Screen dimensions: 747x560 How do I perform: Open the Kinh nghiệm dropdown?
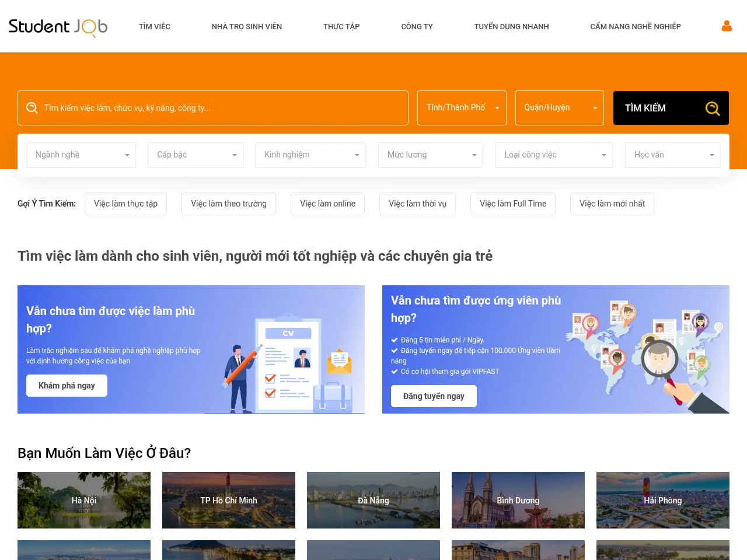(x=310, y=155)
